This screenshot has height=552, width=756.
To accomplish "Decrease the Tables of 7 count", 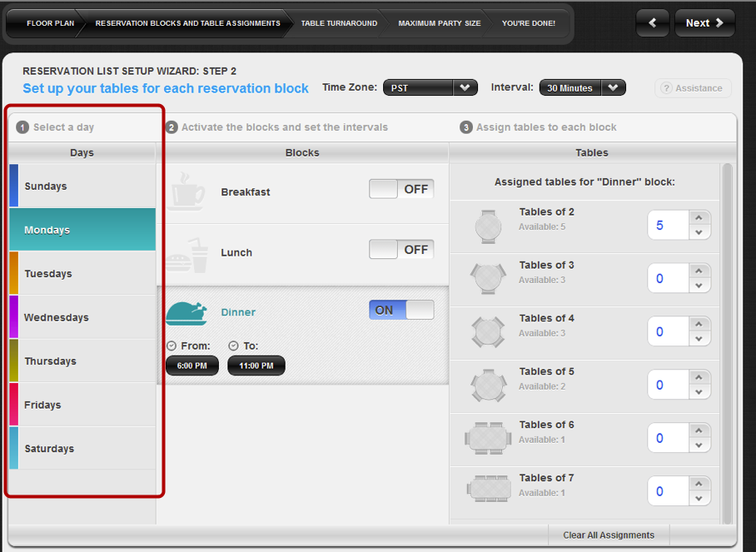I will (x=699, y=499).
